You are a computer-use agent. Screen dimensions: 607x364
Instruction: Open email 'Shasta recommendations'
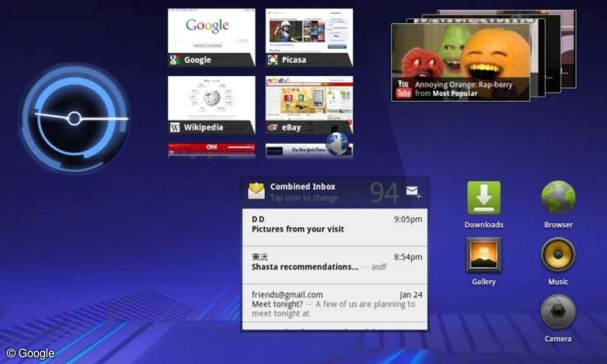(335, 265)
